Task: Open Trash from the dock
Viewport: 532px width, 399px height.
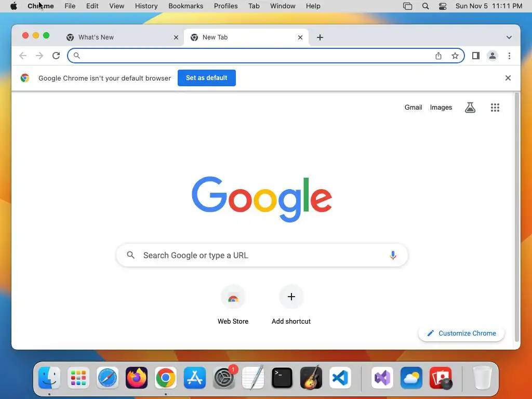Action: (x=482, y=378)
